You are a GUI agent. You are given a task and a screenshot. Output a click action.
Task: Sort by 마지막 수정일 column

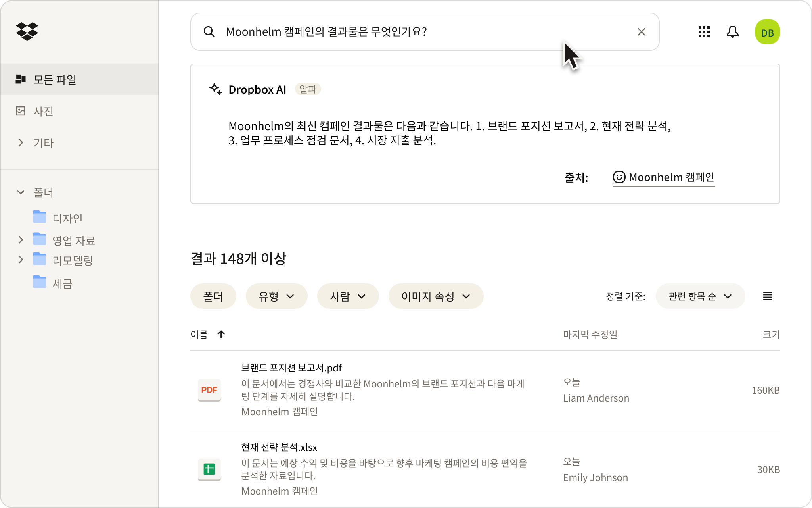(590, 335)
